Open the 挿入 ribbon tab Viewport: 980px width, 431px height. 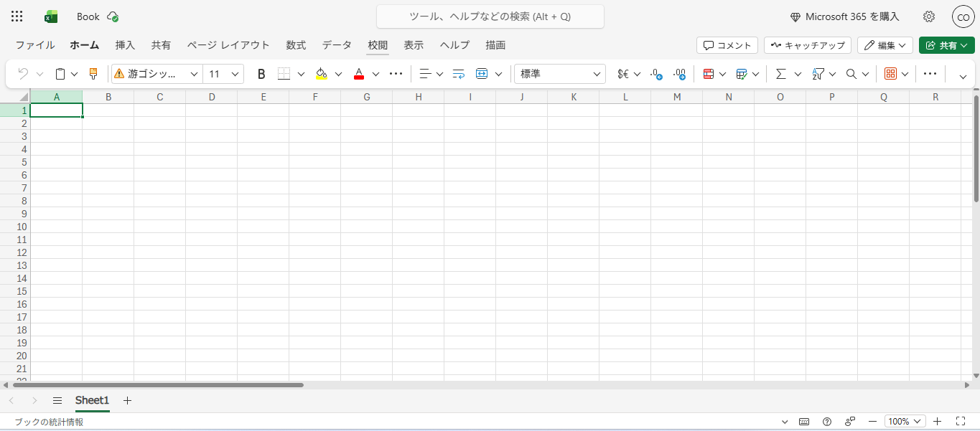tap(125, 45)
